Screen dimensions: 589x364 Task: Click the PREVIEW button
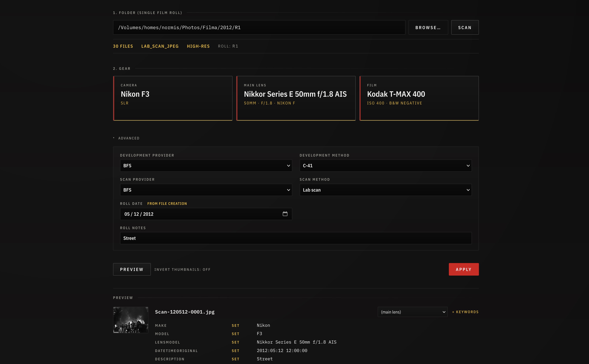[x=132, y=269]
